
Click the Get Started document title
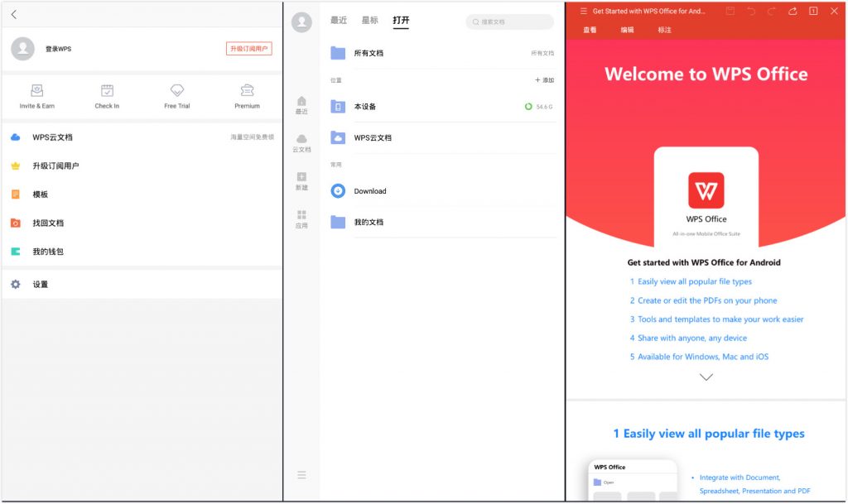click(x=648, y=11)
